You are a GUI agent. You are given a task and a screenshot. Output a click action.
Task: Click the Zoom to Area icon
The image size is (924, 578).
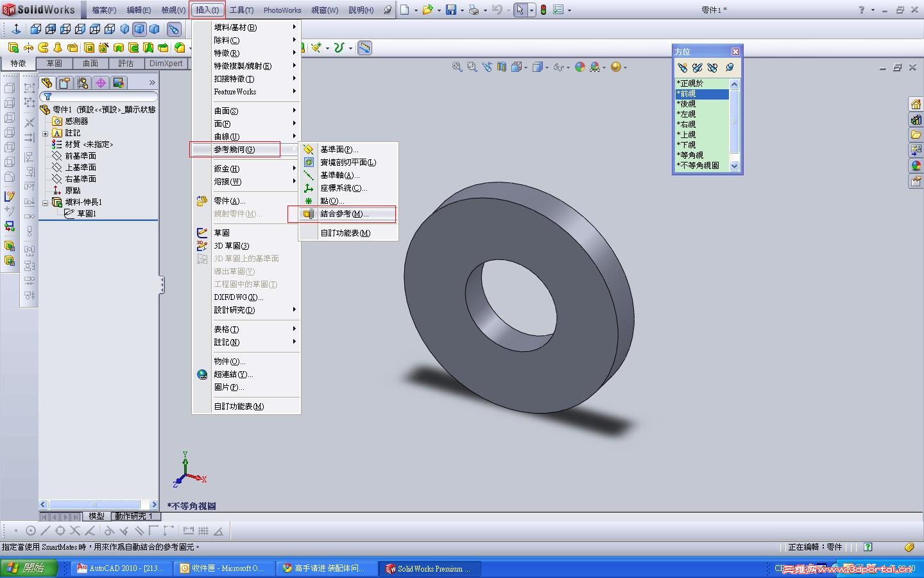(x=472, y=67)
